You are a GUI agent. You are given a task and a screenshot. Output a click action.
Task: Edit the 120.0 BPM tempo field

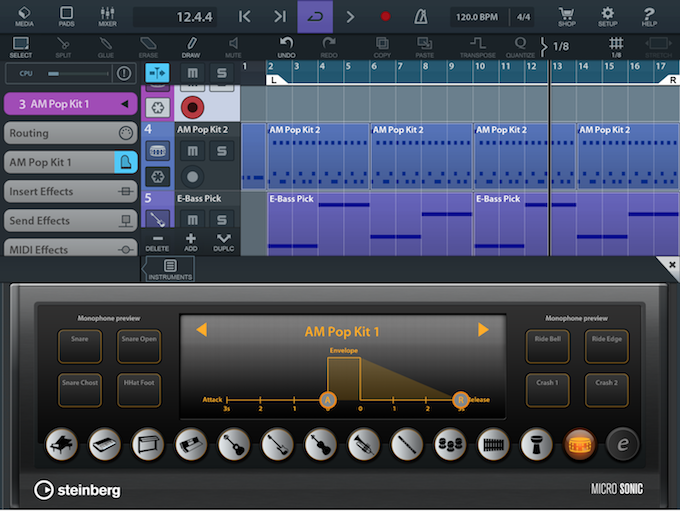click(479, 17)
